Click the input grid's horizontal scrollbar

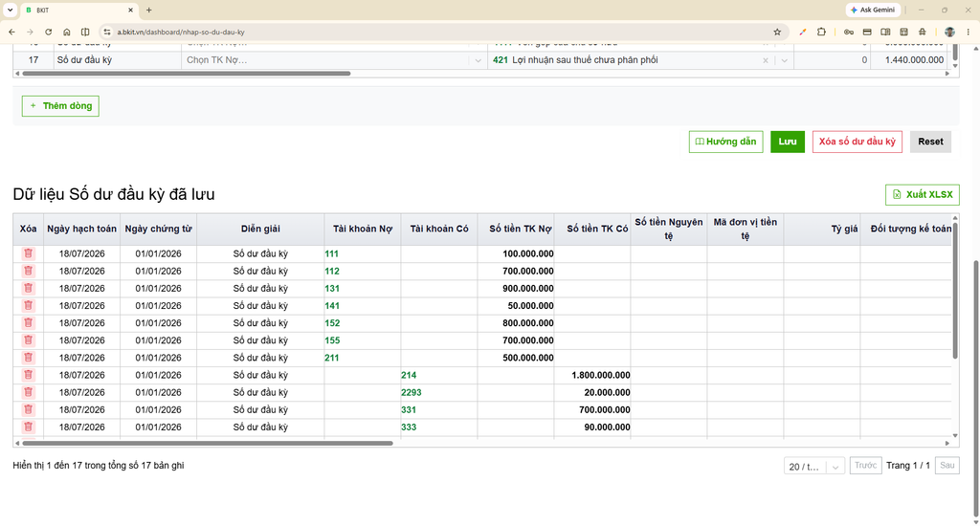click(187, 73)
